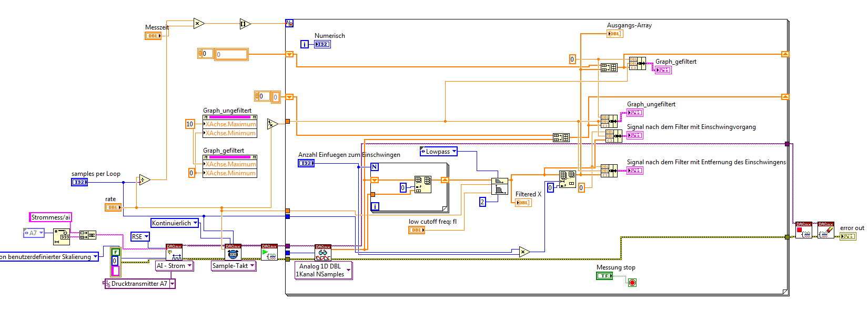This screenshot has width=868, height=319.
Task: Select the Butterworth filter node below Lowpass
Action: pos(500,186)
